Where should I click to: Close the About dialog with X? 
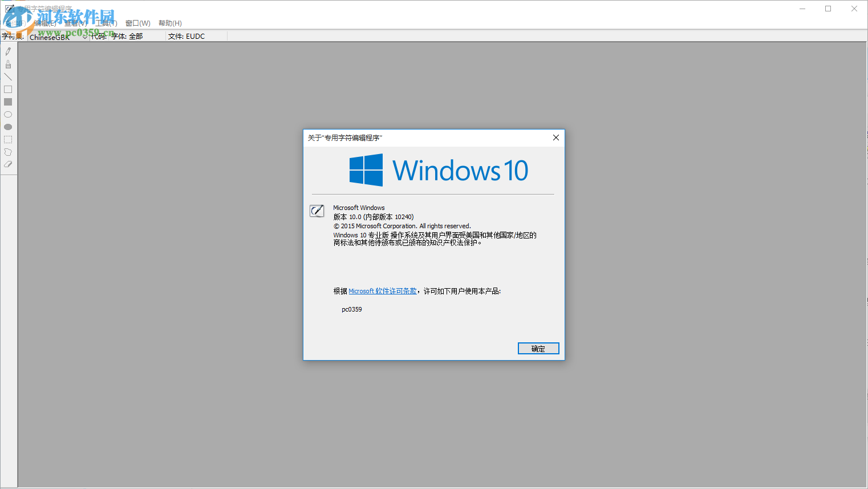pyautogui.click(x=556, y=138)
